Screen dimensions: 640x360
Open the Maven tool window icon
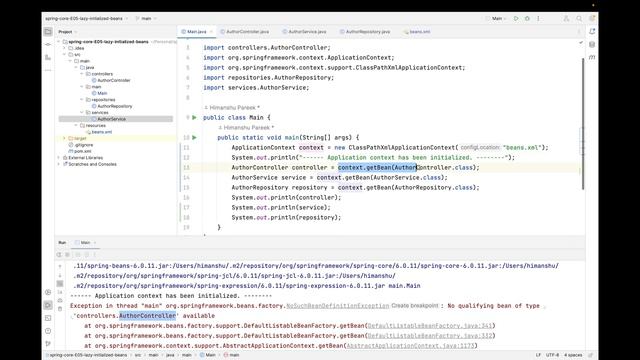(x=592, y=58)
